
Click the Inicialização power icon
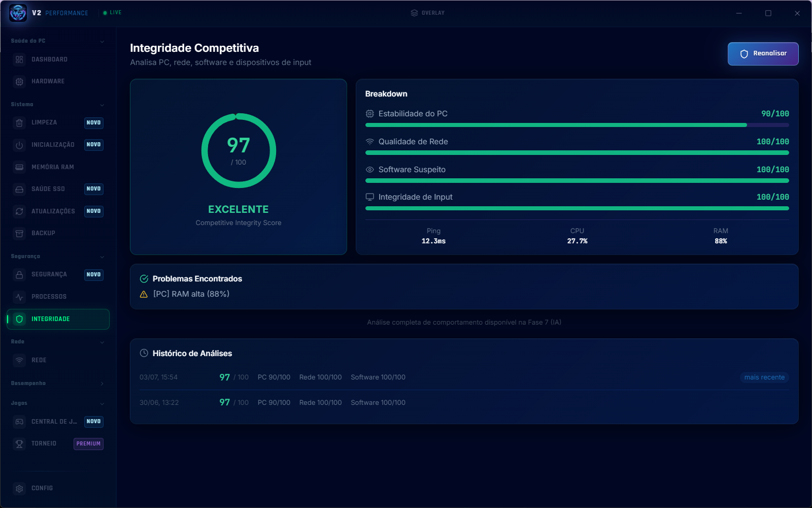[19, 145]
